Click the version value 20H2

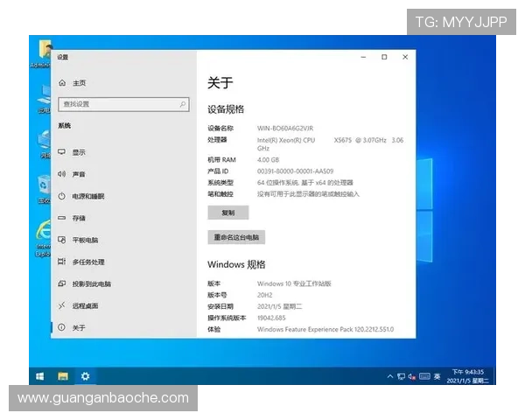pyautogui.click(x=265, y=295)
